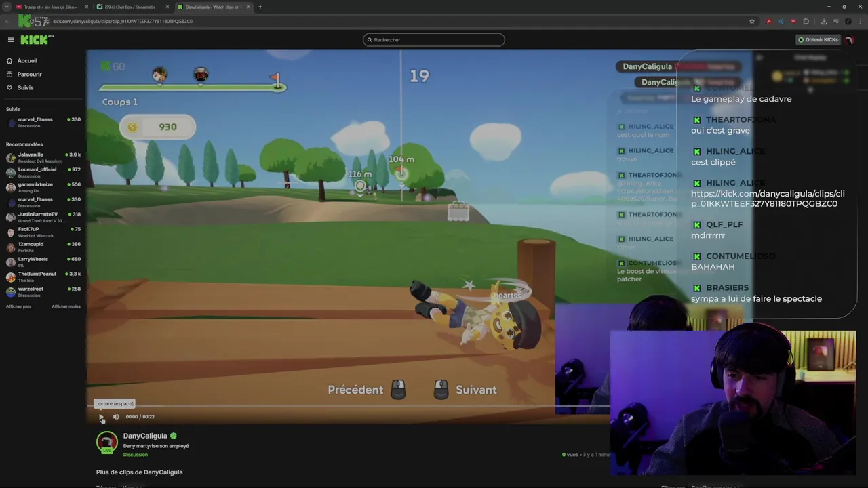The height and width of the screenshot is (488, 868).
Task: Click the blue sound extension icon
Action: click(x=781, y=21)
